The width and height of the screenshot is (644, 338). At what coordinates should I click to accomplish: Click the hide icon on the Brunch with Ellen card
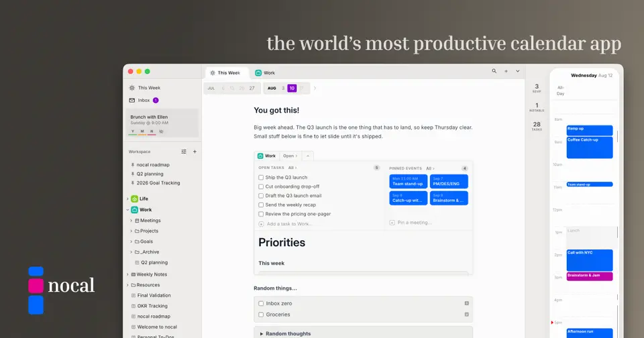coord(162,131)
